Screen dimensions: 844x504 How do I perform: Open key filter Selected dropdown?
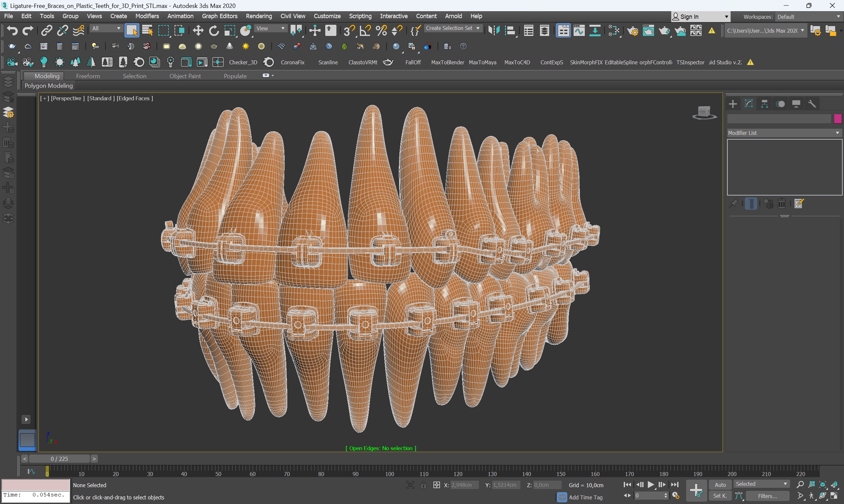coord(762,484)
